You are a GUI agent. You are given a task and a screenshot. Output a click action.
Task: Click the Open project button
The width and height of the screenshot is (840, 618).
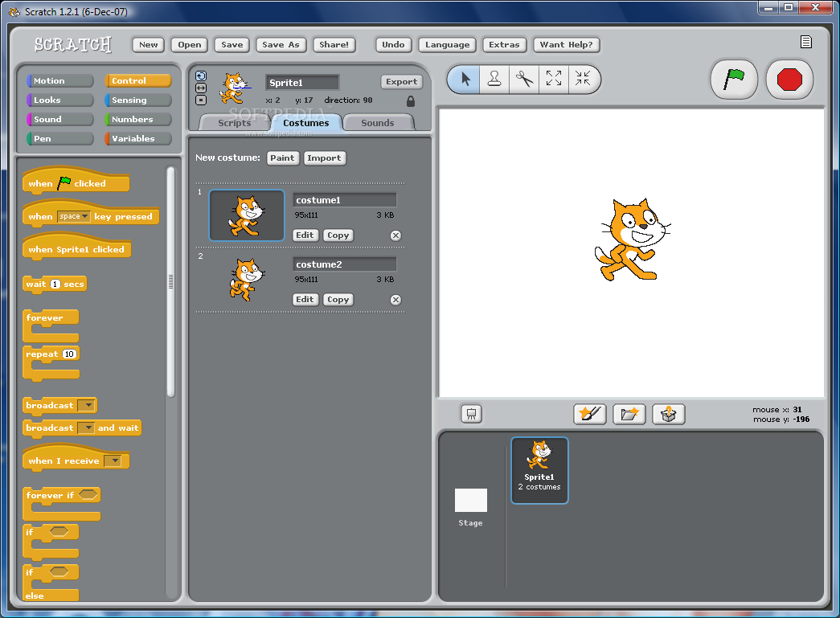(x=190, y=45)
